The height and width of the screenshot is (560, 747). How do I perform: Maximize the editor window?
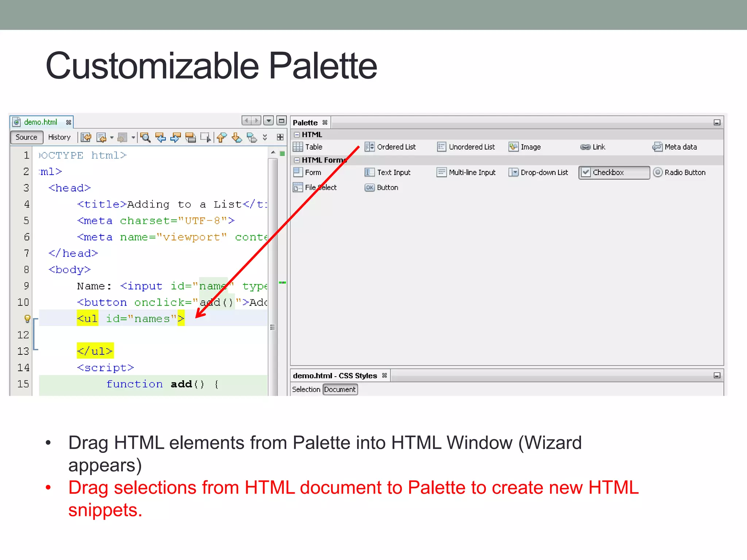tap(282, 120)
